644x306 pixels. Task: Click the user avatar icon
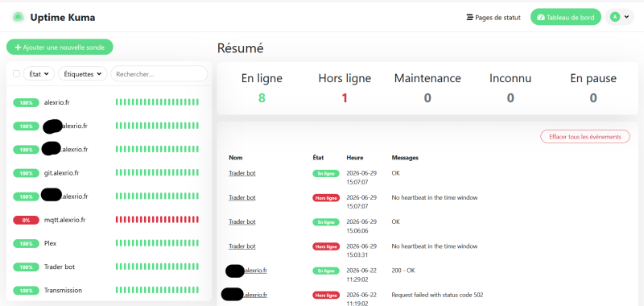tap(615, 17)
